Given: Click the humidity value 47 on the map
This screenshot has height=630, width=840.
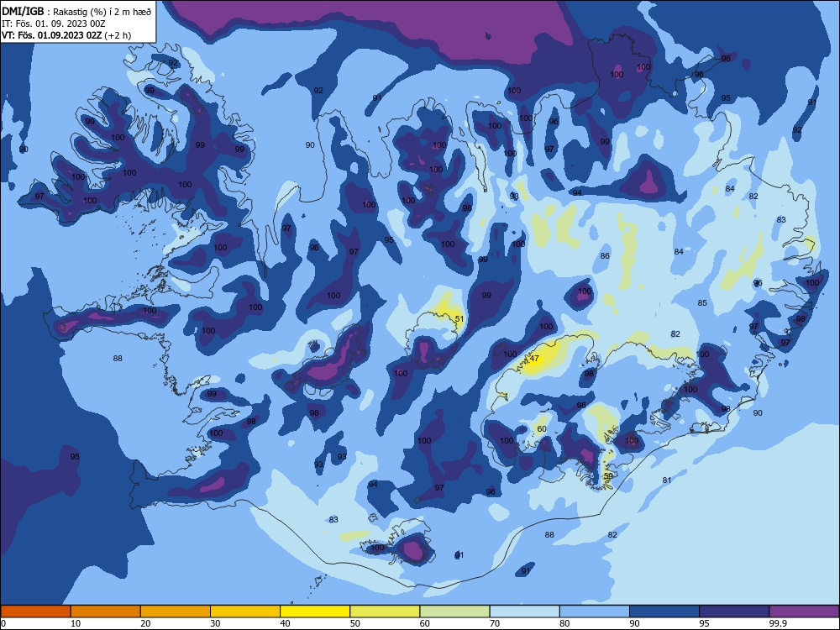Looking at the screenshot, I should coord(534,359).
